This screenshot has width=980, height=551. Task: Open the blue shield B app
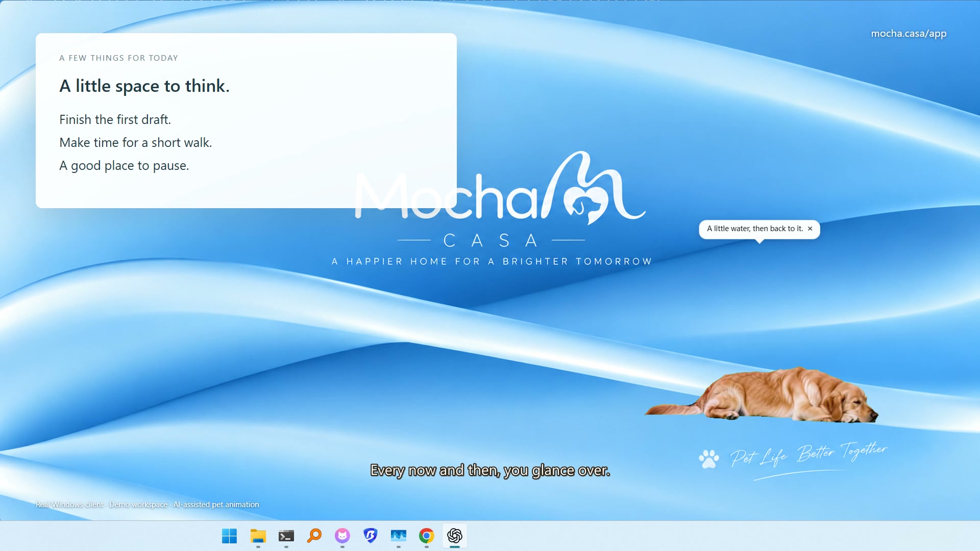pos(371,536)
